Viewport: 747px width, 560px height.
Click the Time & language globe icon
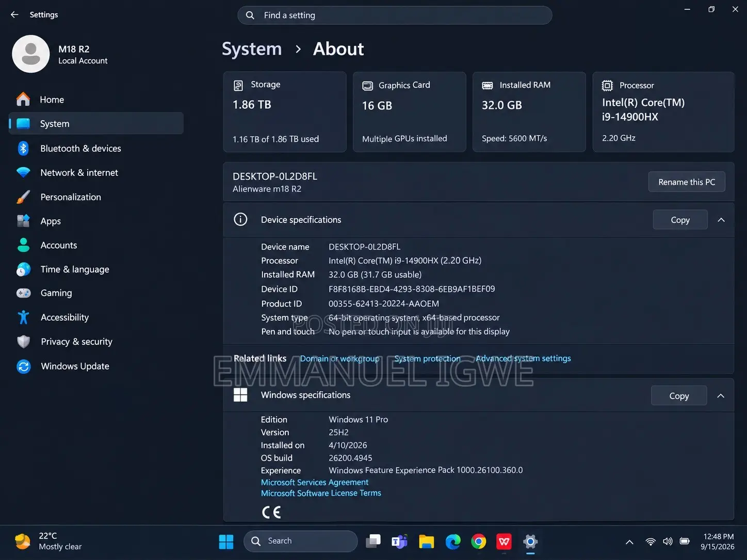pyautogui.click(x=23, y=269)
